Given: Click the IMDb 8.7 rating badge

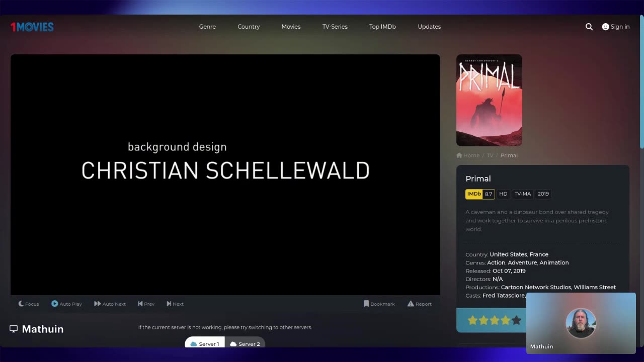Looking at the screenshot, I should [x=480, y=194].
